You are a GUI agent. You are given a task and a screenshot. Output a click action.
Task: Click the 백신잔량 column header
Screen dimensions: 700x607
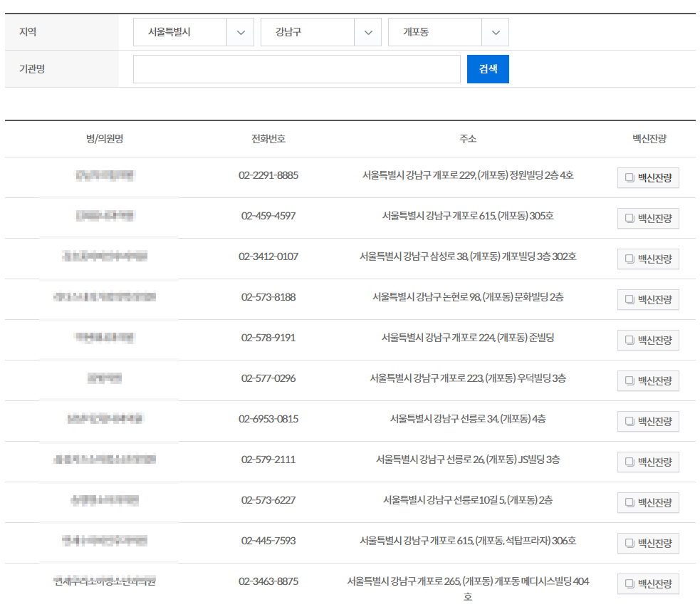click(649, 138)
